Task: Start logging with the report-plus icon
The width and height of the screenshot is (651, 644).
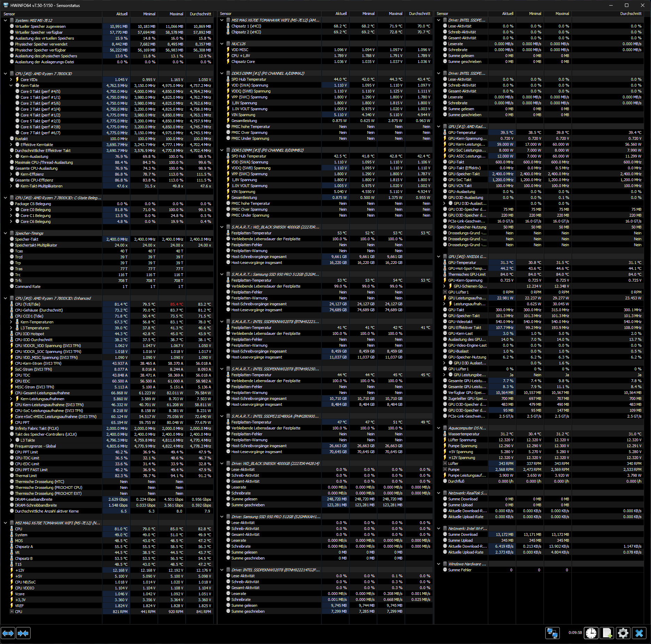Action: (607, 633)
